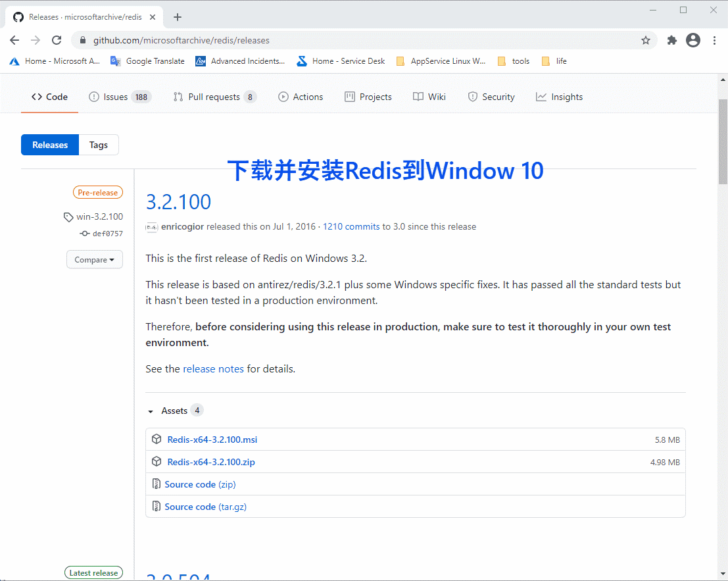Click the page vertical scrollbar thumb
This screenshot has height=581, width=728.
[x=723, y=141]
